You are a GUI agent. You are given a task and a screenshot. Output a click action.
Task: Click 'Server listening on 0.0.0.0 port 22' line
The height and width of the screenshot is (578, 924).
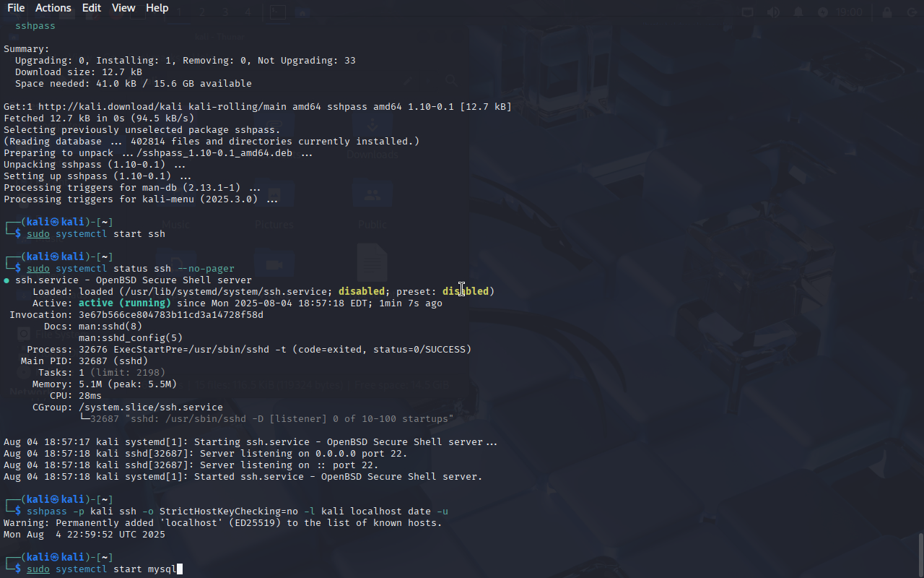[206, 454]
